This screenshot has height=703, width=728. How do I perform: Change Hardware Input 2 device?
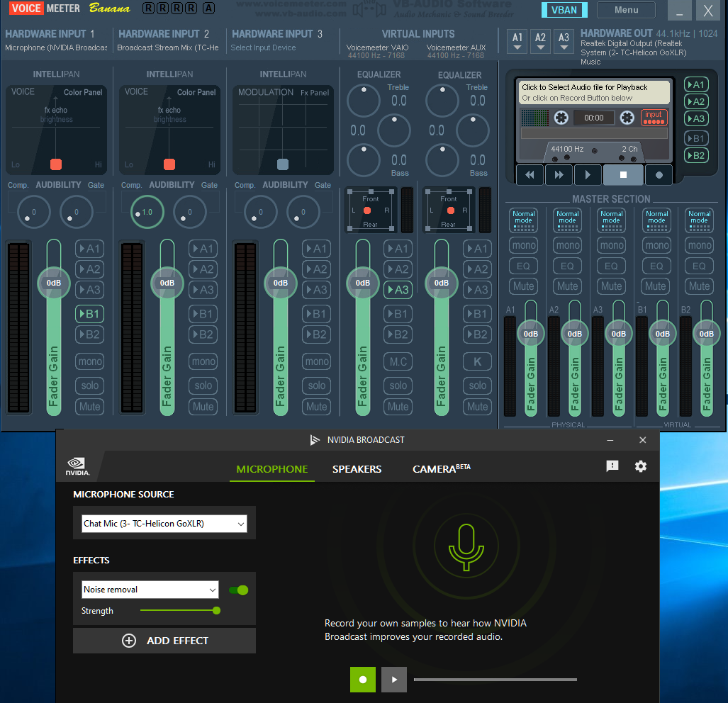click(167, 47)
